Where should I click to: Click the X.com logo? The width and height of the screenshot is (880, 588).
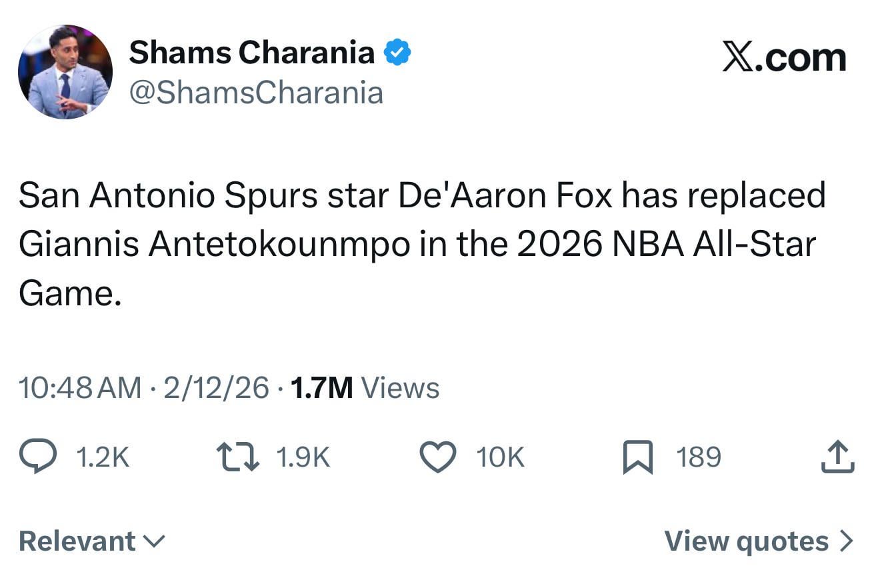[783, 57]
